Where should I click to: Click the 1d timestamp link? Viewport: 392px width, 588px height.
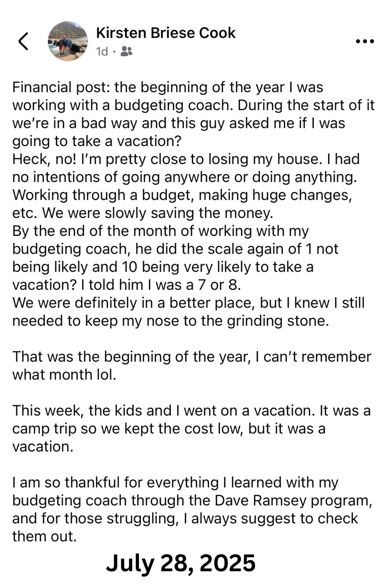102,51
